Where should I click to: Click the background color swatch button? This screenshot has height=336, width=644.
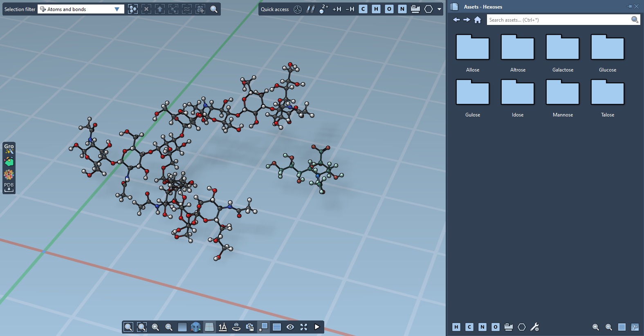coord(182,327)
